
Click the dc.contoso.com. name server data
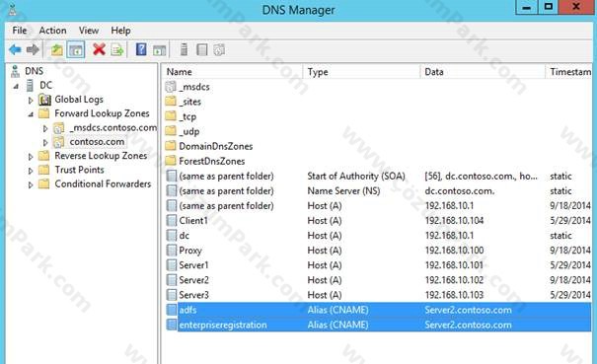(460, 190)
